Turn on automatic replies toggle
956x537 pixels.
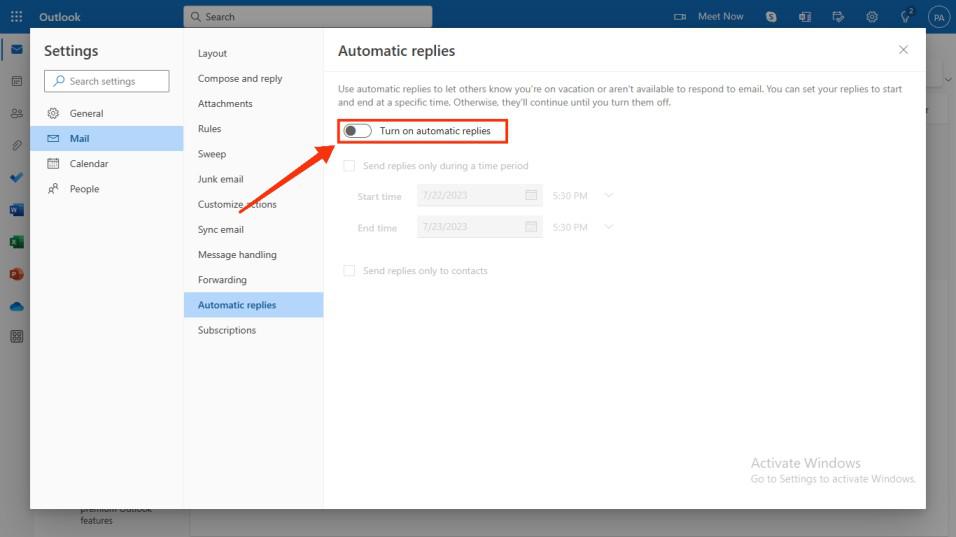[x=357, y=130]
